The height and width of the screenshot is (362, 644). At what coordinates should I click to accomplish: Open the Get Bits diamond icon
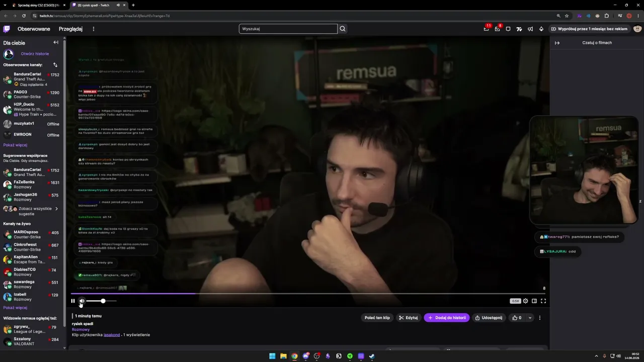(541, 29)
